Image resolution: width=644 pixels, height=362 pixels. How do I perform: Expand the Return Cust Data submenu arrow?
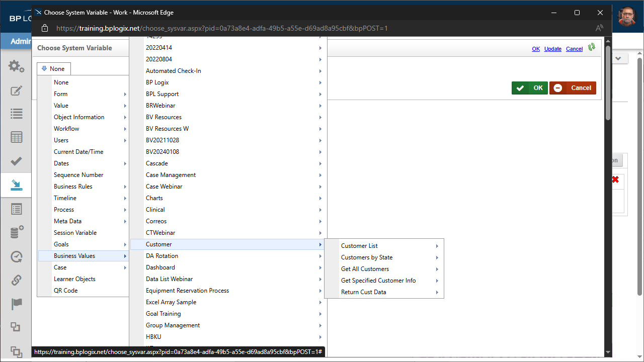tap(437, 292)
